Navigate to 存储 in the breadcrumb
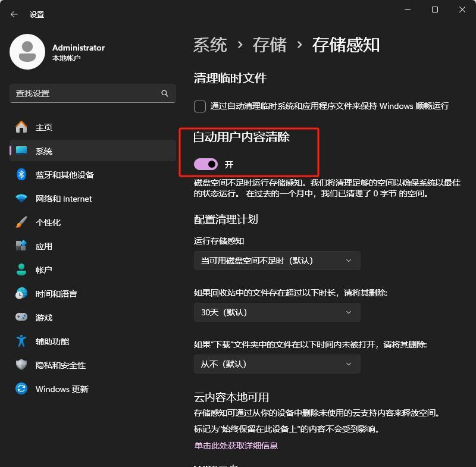This screenshot has height=467, width=476. pyautogui.click(x=270, y=45)
